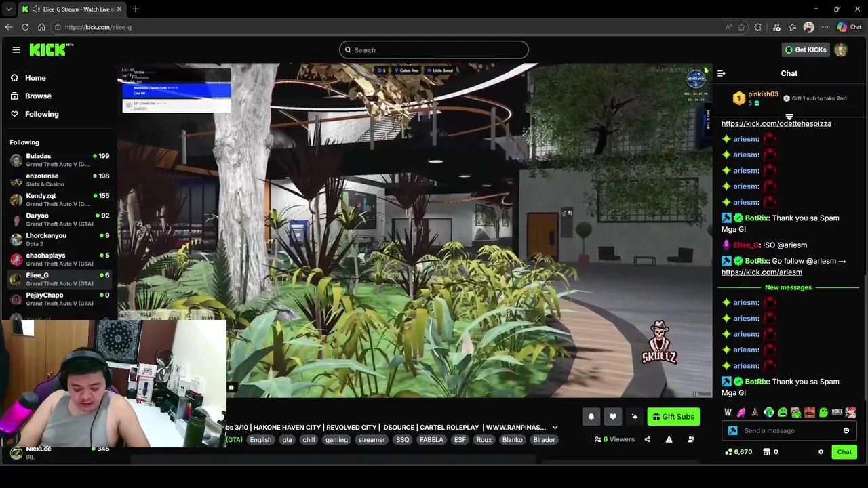Click the share stream icon

pos(647,439)
